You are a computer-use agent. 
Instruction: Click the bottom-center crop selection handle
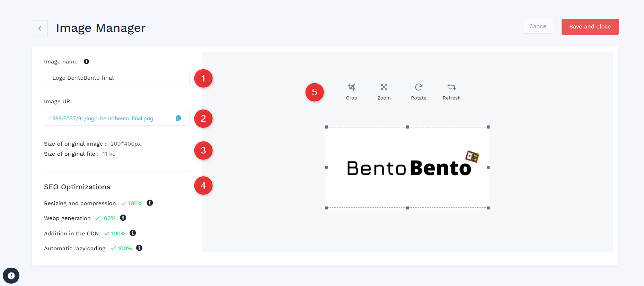pos(407,208)
